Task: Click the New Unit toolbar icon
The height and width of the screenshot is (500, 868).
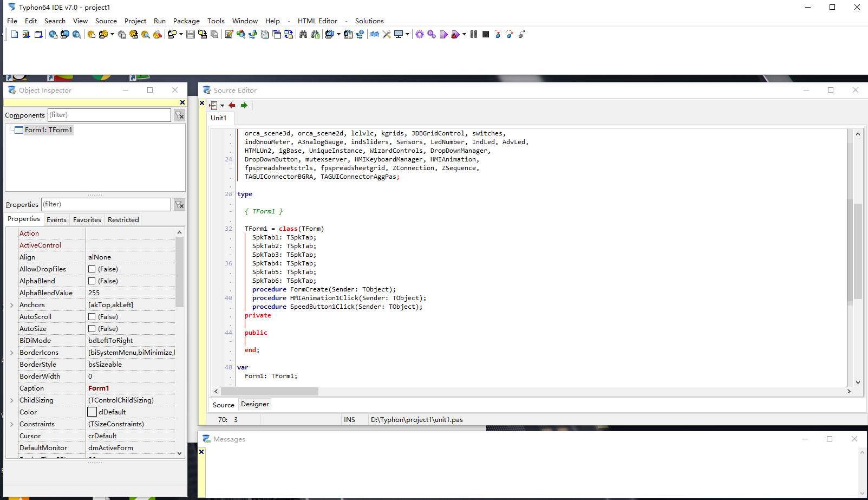Action: coord(26,34)
